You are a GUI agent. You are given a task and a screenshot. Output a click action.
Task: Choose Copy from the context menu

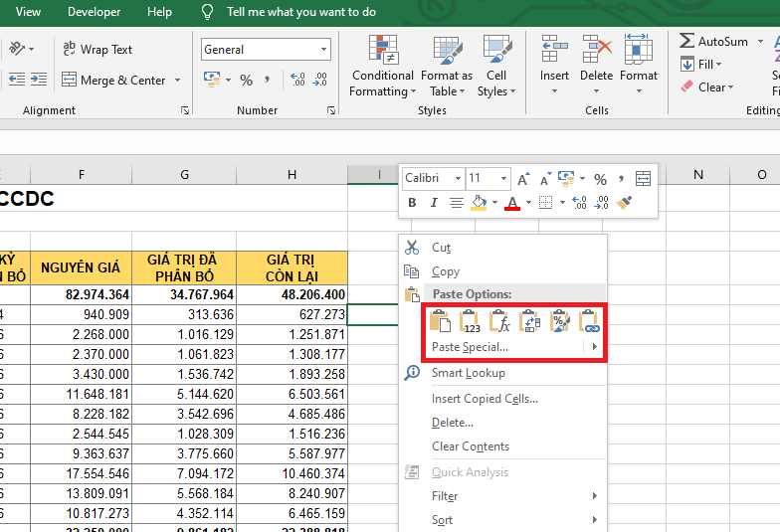coord(445,271)
